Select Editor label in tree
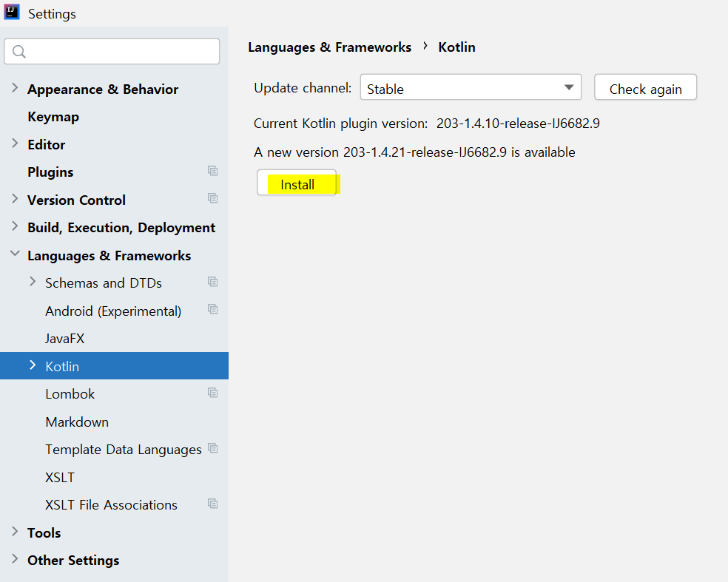728x582 pixels. pos(47,145)
